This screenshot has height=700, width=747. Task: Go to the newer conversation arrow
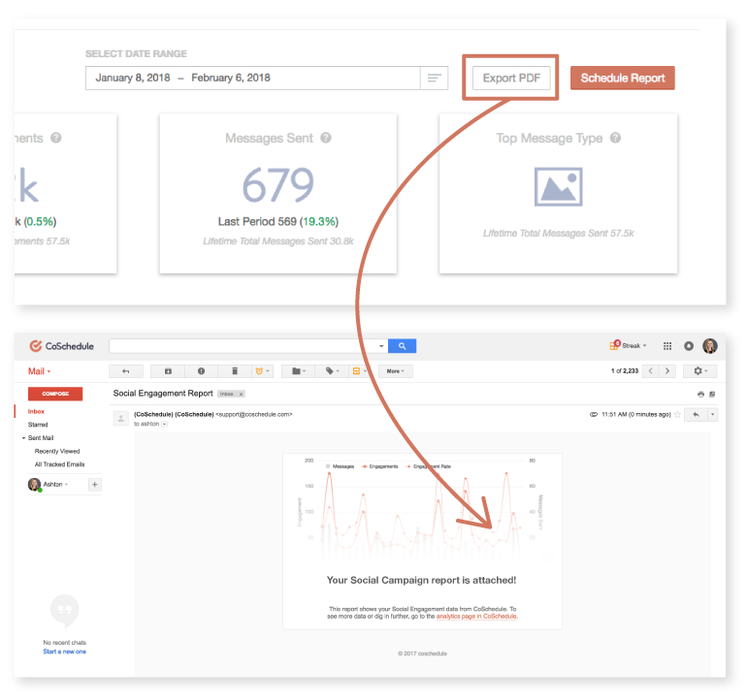point(650,371)
